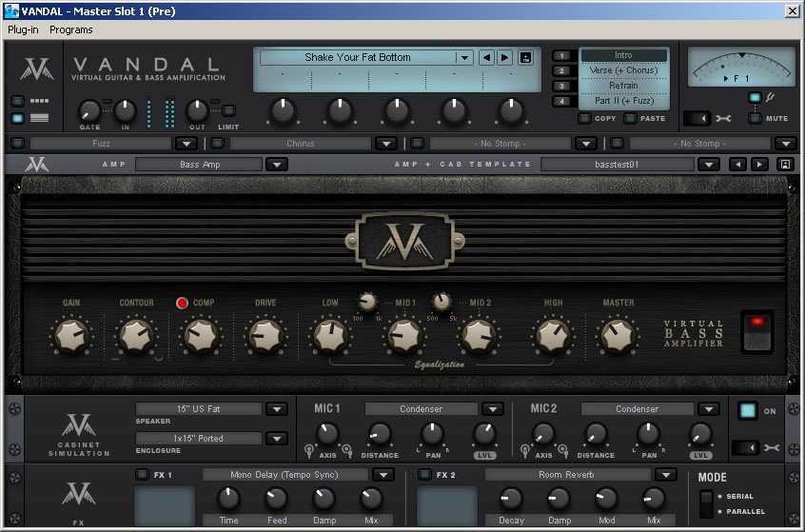
Task: Open the Bass Amp selection dropdown
Action: [x=277, y=165]
